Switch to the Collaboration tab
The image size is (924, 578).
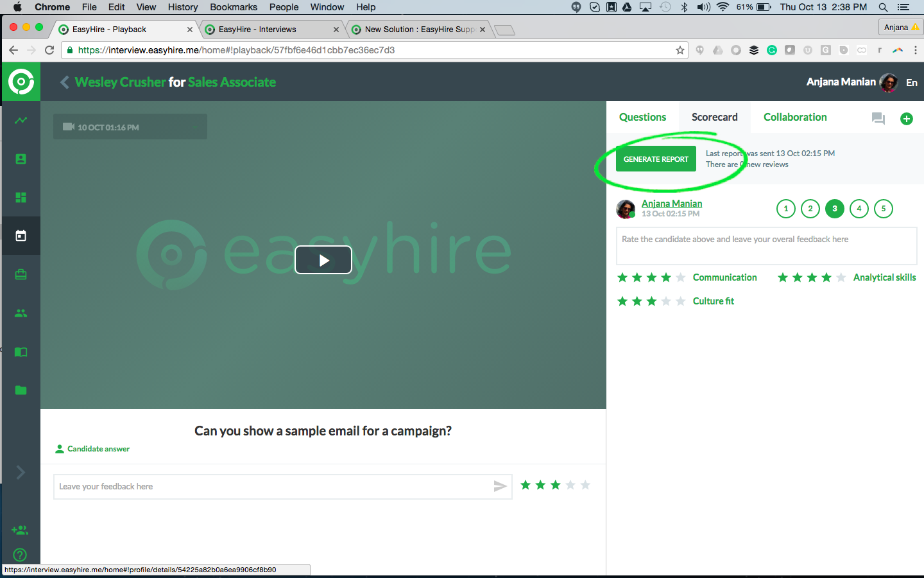pos(795,117)
